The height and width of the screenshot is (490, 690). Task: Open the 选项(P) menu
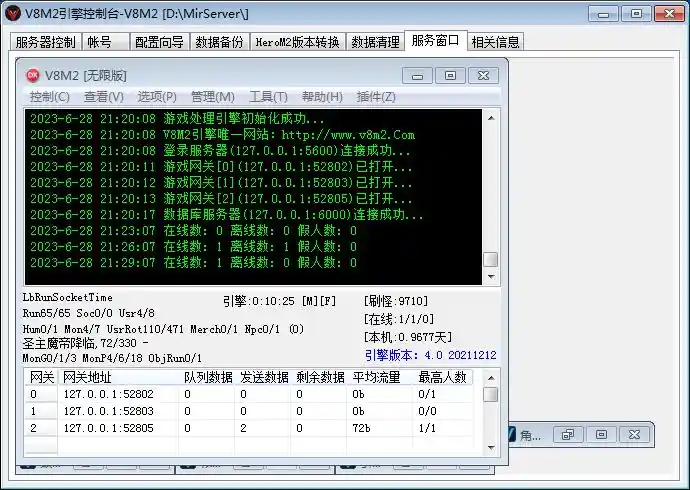pyautogui.click(x=157, y=97)
